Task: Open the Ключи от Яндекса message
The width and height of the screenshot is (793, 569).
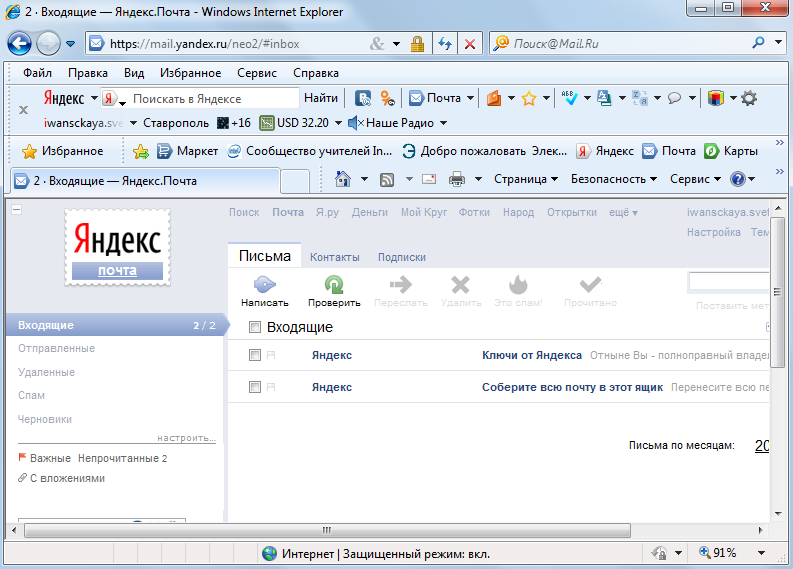Action: pos(532,355)
